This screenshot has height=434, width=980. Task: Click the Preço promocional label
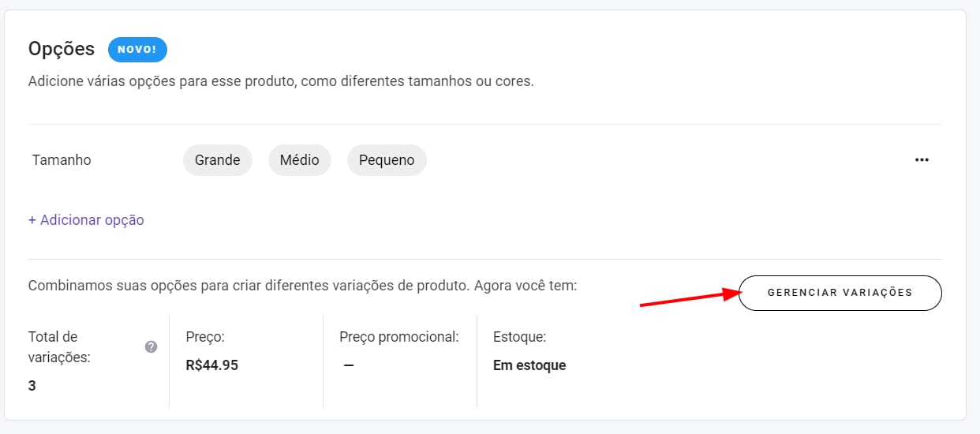398,337
